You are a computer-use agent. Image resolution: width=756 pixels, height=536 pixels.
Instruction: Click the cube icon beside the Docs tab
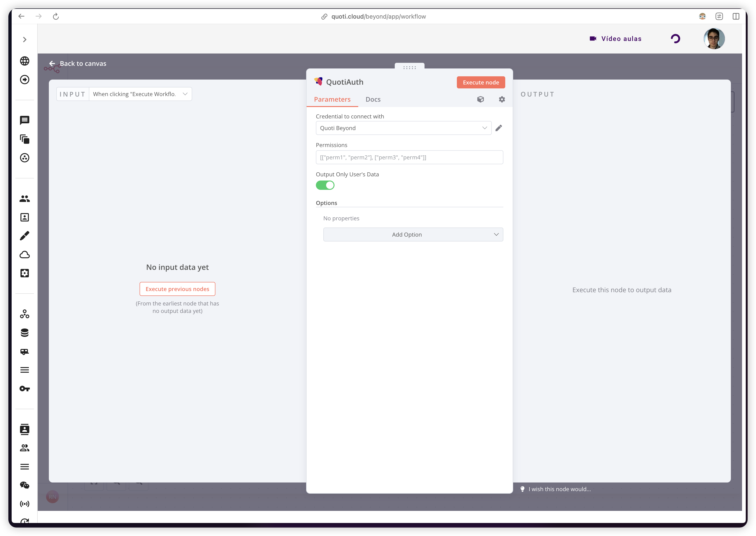pyautogui.click(x=480, y=99)
